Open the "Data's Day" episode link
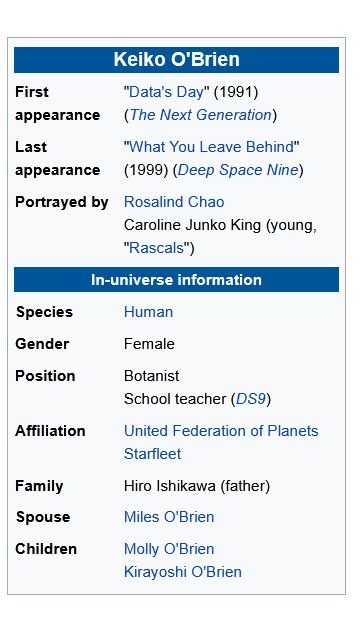This screenshot has height=642, width=364. tap(166, 92)
